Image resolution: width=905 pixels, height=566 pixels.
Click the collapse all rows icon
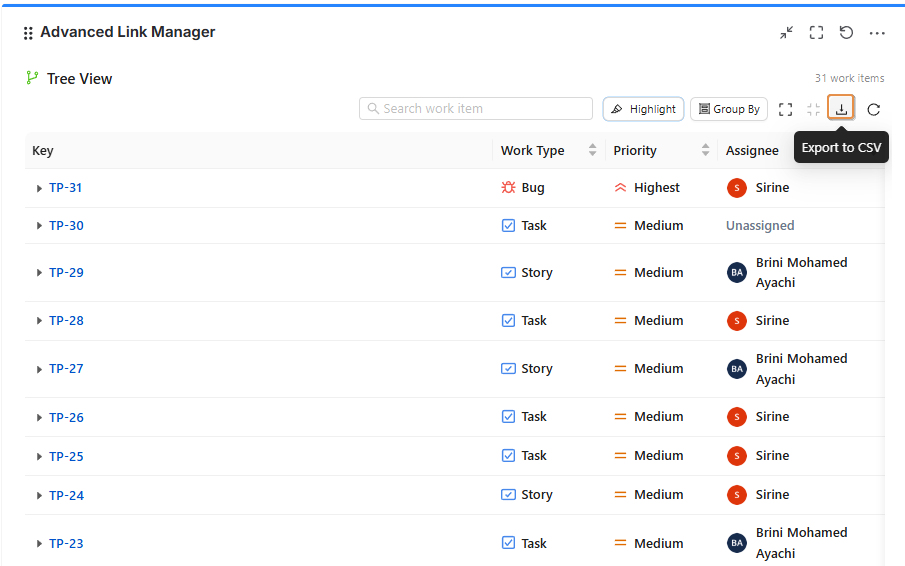(813, 109)
